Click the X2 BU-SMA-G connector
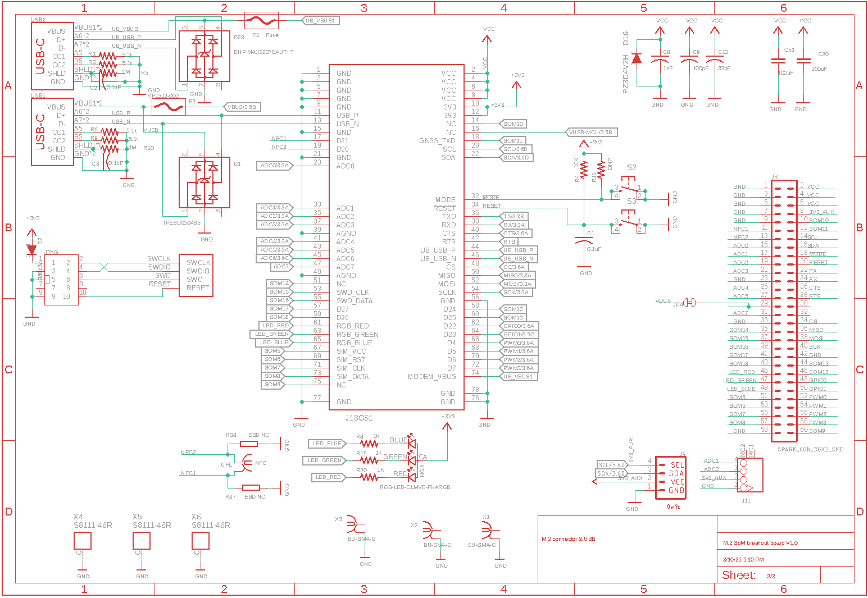 pyautogui.click(x=429, y=530)
